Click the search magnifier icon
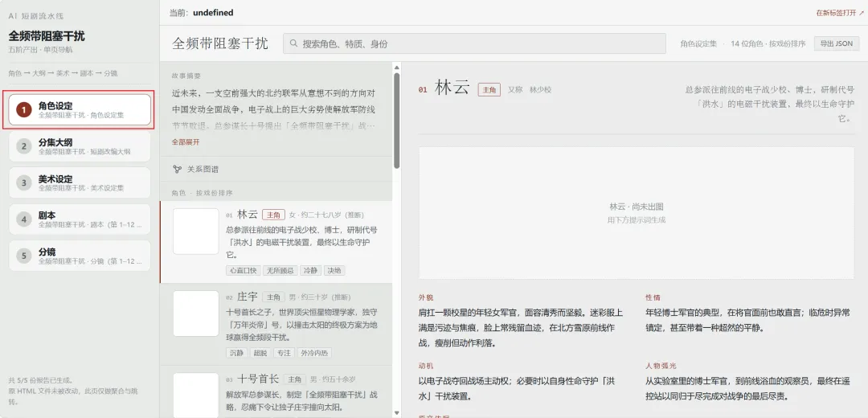This screenshot has width=868, height=418. pos(293,43)
